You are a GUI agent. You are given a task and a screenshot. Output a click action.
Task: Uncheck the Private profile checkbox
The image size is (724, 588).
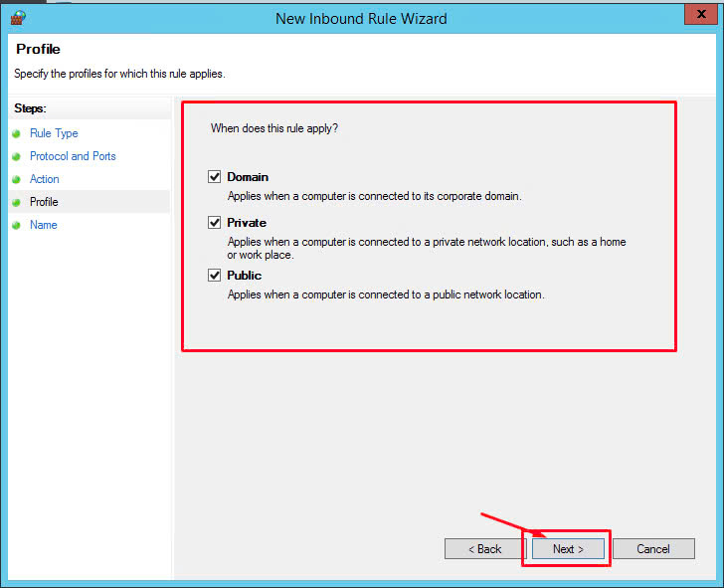[214, 223]
